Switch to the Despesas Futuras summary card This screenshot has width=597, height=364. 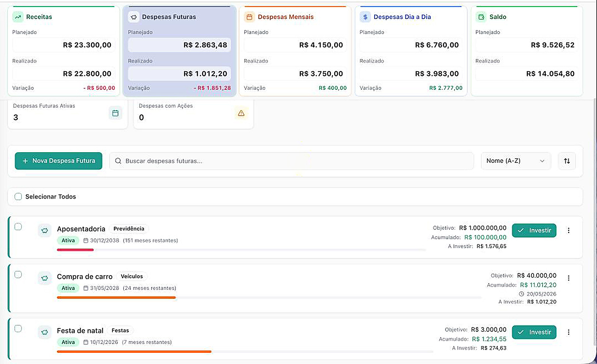click(179, 51)
